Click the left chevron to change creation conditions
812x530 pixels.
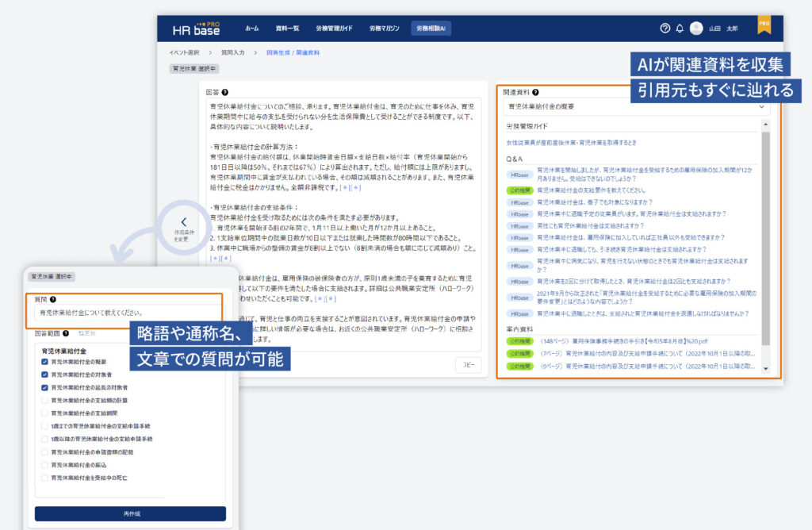point(183,223)
